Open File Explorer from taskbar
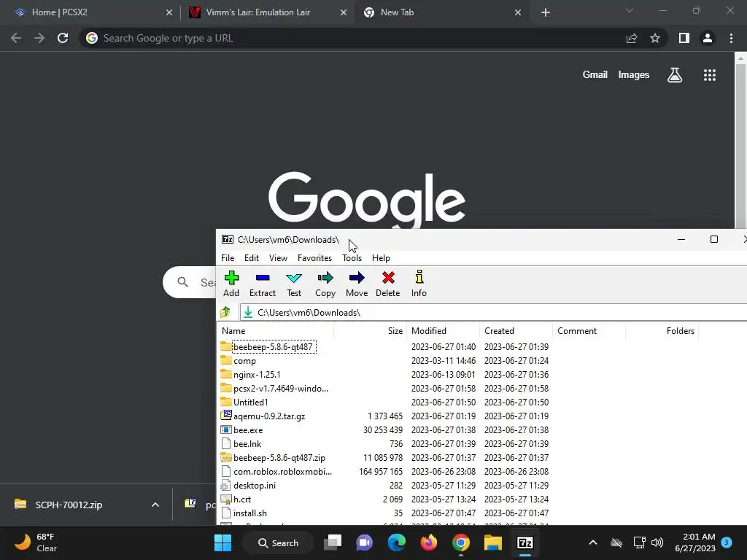This screenshot has height=560, width=747. point(493,542)
